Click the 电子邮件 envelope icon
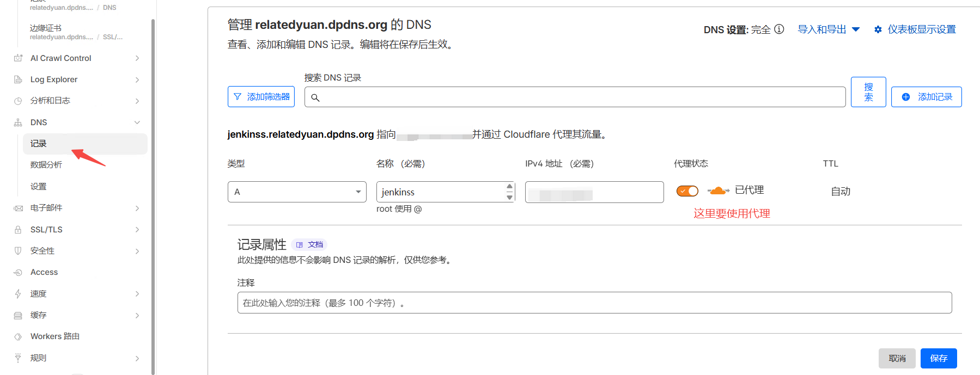Image resolution: width=980 pixels, height=375 pixels. coord(18,208)
